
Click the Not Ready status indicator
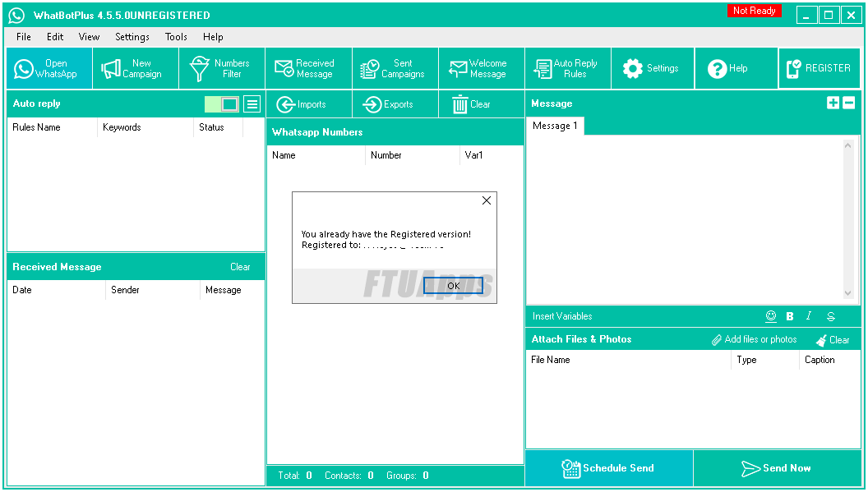[754, 11]
